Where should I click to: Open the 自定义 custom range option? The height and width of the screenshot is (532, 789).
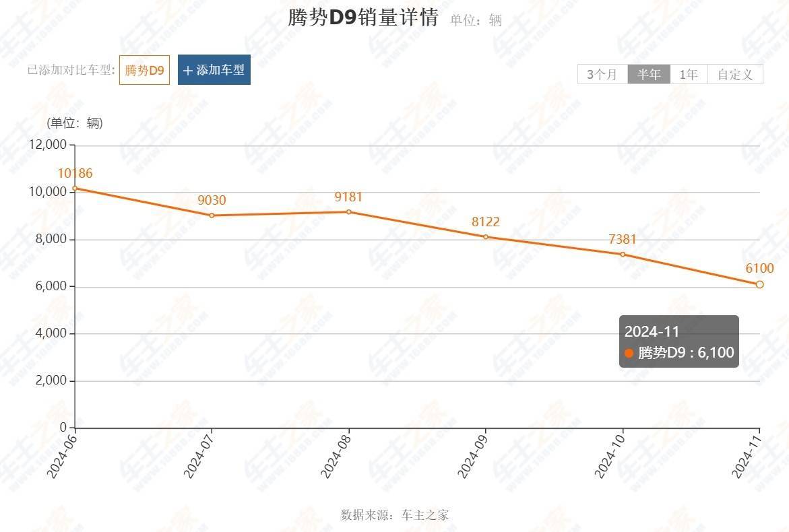735,75
